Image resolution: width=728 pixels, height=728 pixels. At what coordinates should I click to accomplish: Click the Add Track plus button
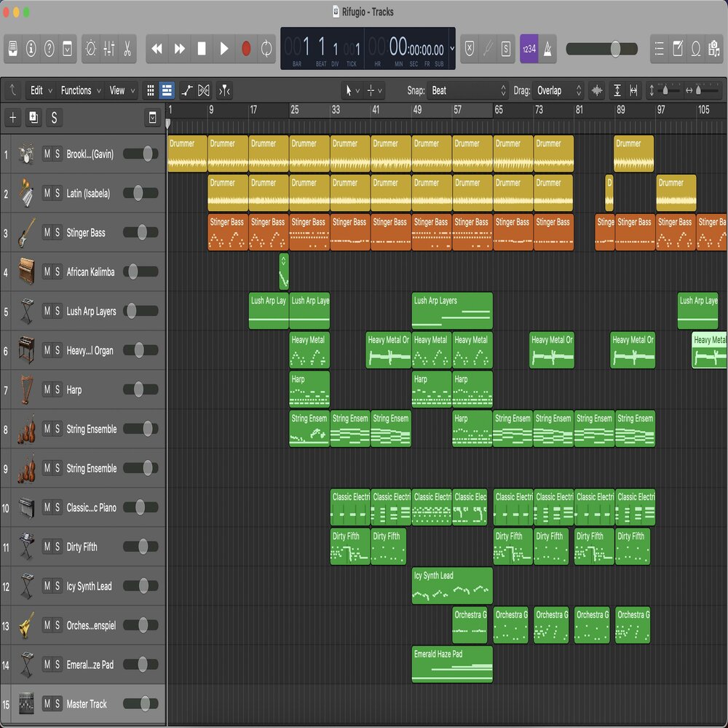pos(13,118)
